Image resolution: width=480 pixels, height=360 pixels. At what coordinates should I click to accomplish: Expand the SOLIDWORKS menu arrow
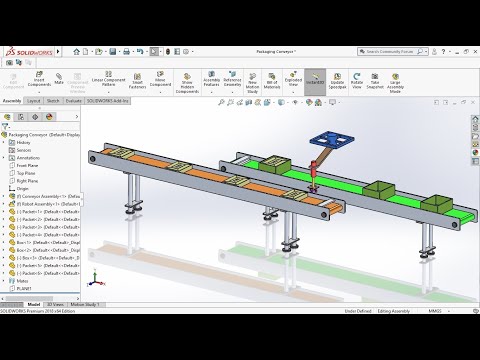point(58,52)
